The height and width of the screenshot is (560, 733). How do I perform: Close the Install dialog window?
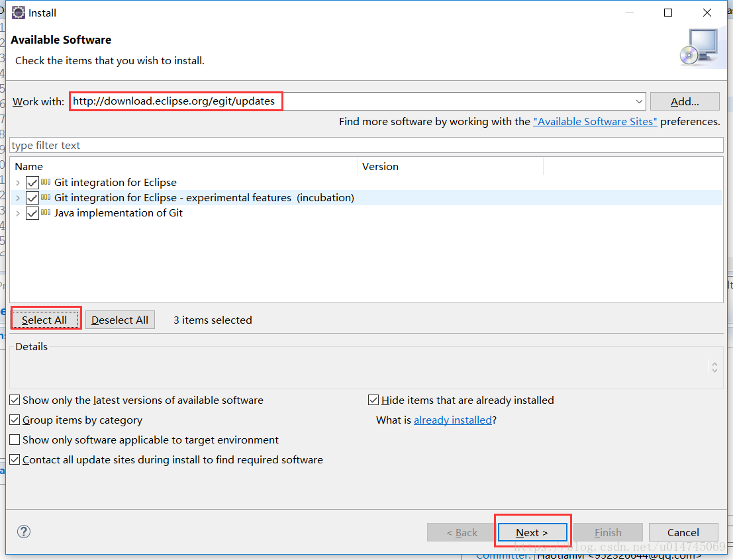tap(707, 13)
